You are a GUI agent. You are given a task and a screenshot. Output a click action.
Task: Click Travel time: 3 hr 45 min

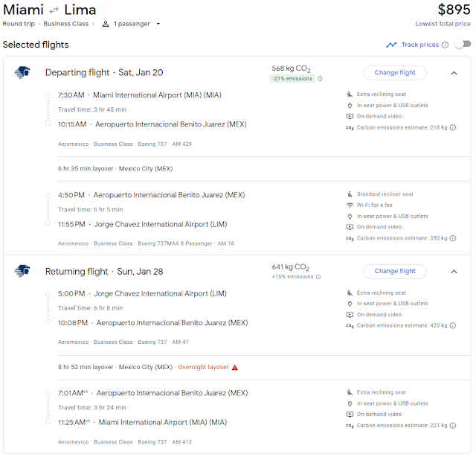[x=92, y=109]
